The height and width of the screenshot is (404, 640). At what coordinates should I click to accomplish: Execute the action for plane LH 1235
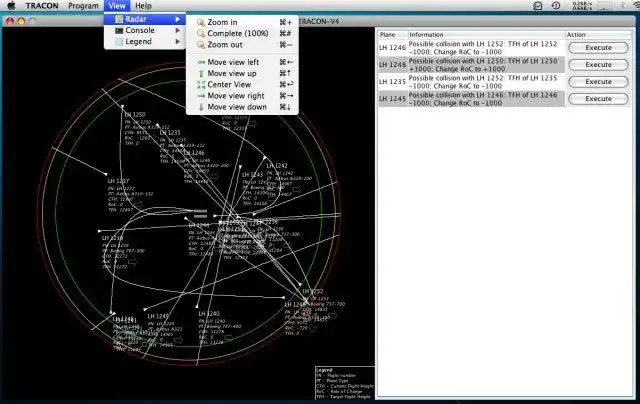[x=598, y=82]
